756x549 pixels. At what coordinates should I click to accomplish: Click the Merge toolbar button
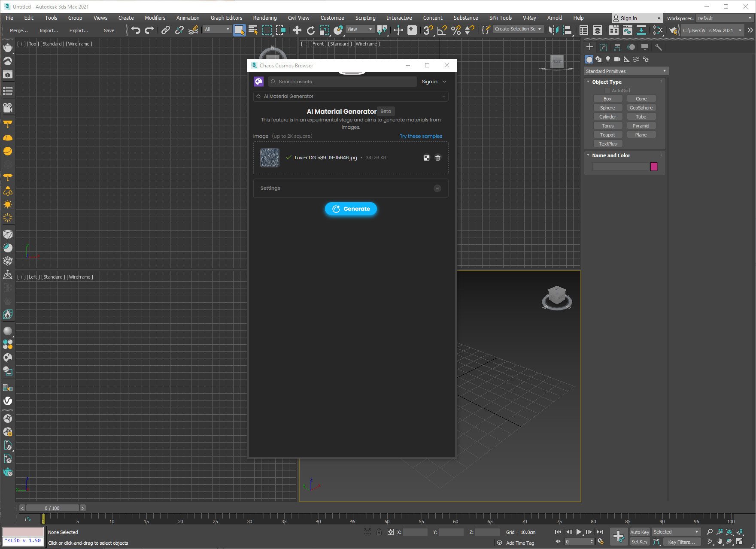click(x=18, y=30)
